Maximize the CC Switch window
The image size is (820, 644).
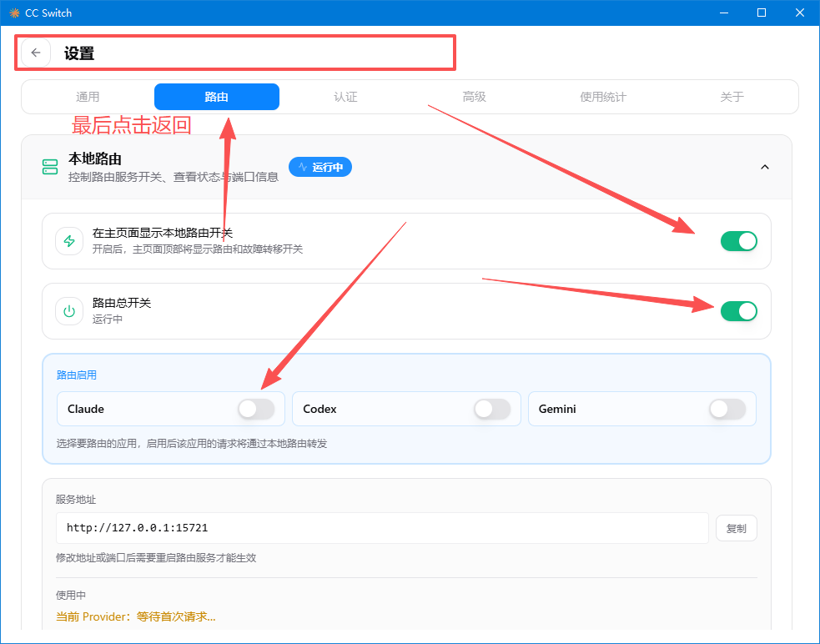(x=762, y=13)
